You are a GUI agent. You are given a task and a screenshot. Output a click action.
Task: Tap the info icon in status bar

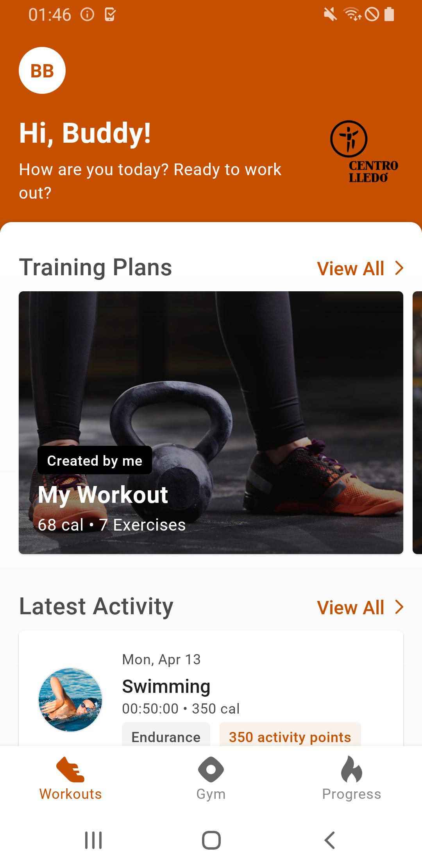pyautogui.click(x=87, y=15)
